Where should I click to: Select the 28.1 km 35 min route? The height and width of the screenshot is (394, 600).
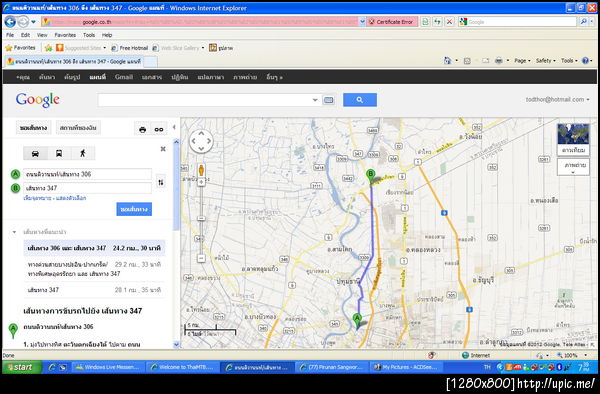tap(94, 290)
